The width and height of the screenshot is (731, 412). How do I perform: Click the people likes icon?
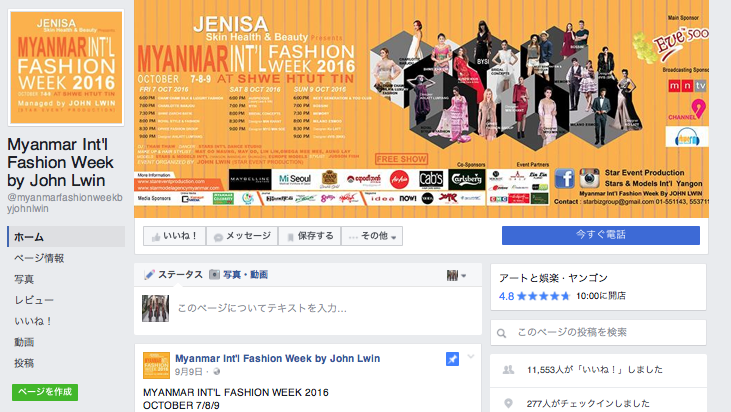coord(508,370)
